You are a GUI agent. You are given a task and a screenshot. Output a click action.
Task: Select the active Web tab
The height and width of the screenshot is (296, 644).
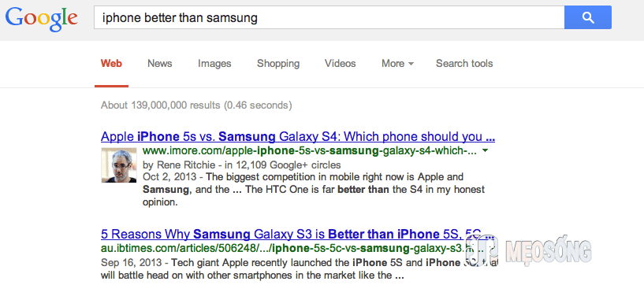[111, 64]
